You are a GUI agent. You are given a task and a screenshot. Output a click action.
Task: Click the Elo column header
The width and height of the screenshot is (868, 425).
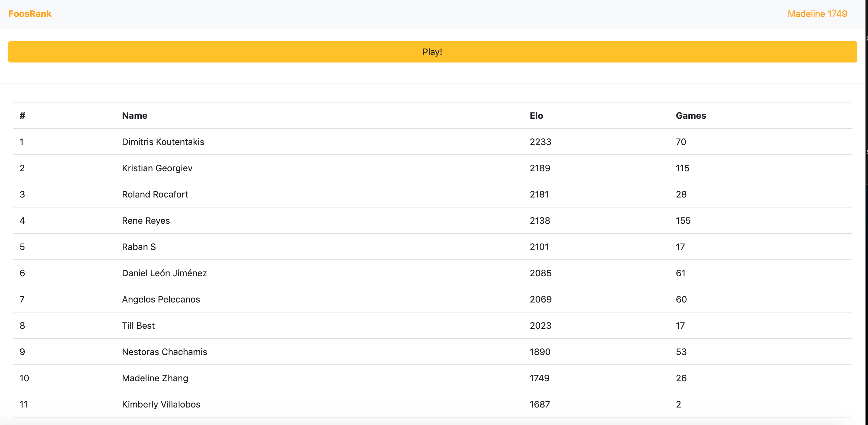[x=536, y=116]
